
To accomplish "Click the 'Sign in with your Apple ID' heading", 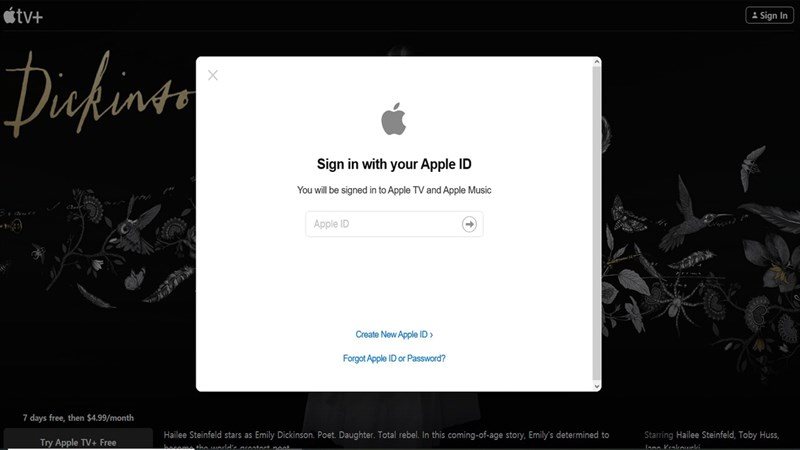I will 394,164.
